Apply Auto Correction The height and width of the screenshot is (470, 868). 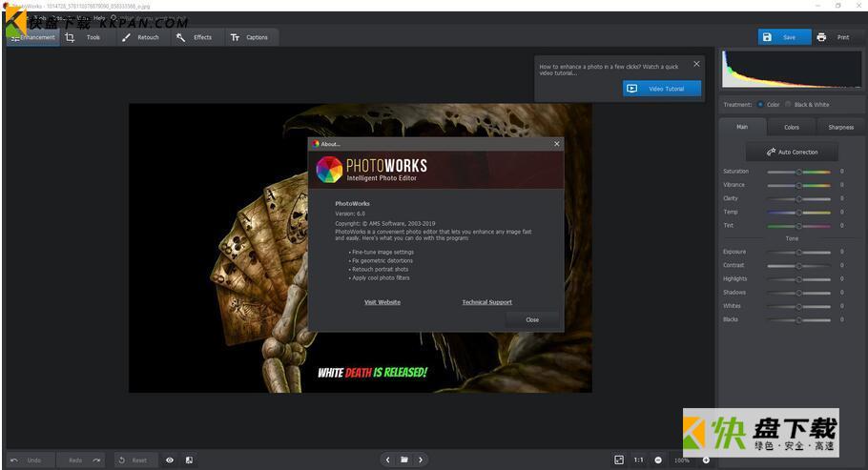coord(792,152)
